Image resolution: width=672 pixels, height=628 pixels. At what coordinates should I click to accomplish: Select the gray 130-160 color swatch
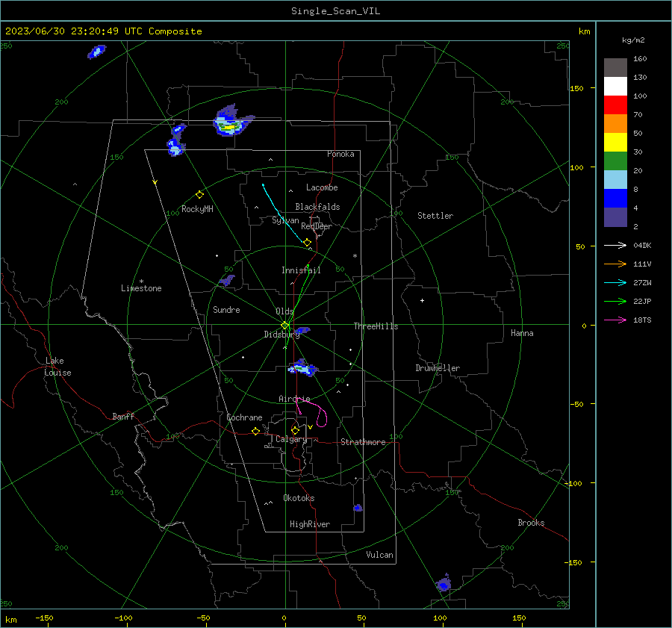(x=615, y=67)
